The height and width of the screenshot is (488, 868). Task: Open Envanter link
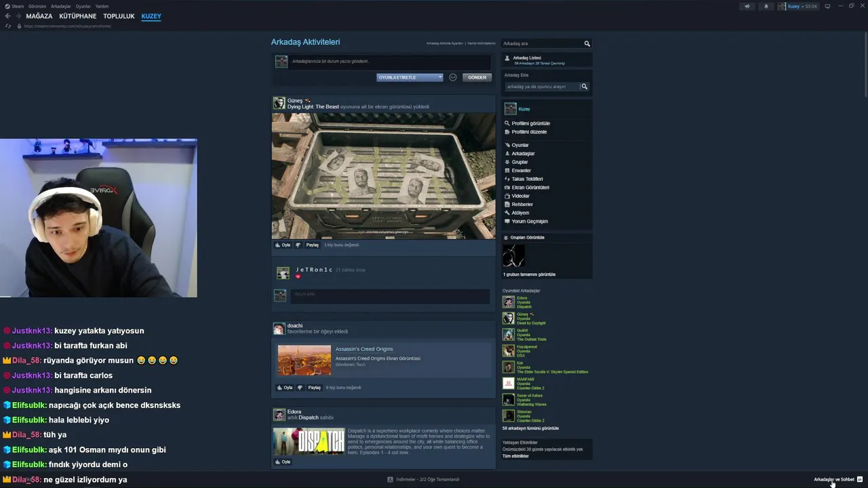coord(521,171)
